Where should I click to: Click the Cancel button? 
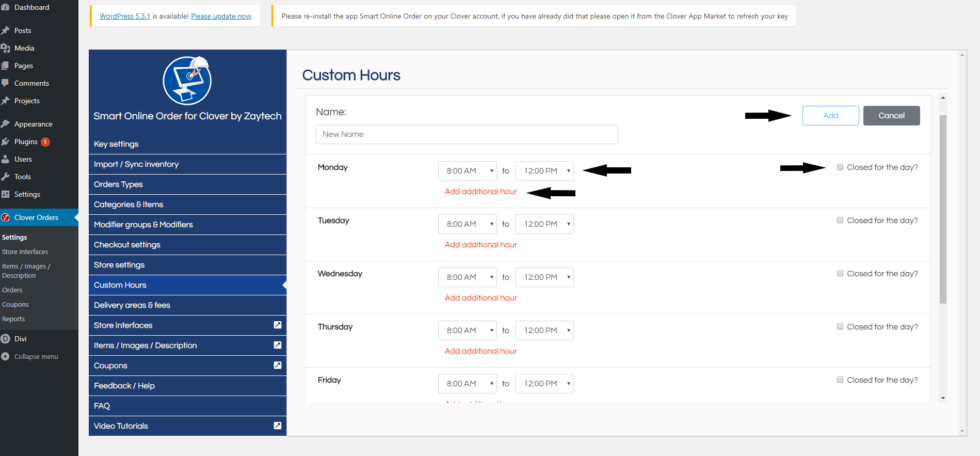pos(891,116)
